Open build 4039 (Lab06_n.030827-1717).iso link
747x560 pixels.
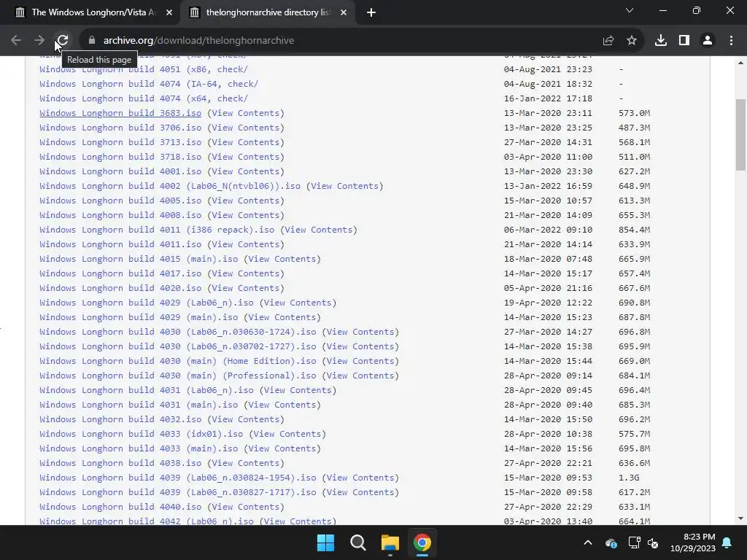(178, 492)
